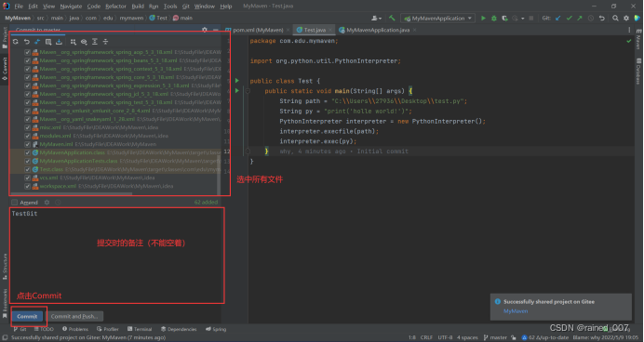Open the Navigate menu
644x342 pixels.
click(71, 7)
